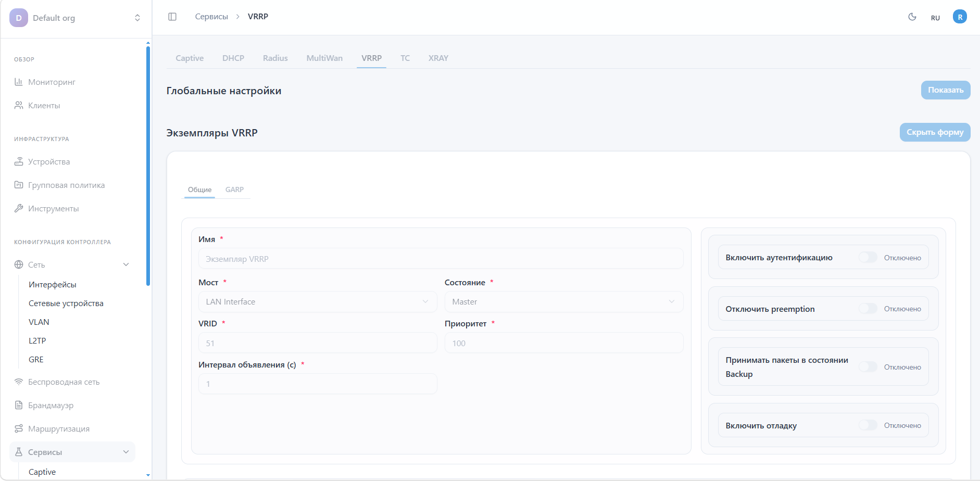The width and height of the screenshot is (980, 481).
Task: Enable the authentication toggle
Action: tap(868, 257)
